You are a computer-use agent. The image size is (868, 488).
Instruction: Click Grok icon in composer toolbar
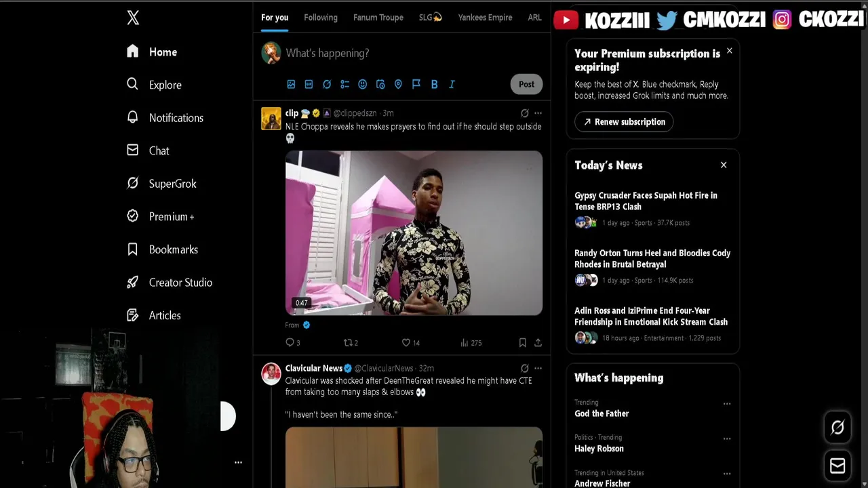(x=327, y=84)
